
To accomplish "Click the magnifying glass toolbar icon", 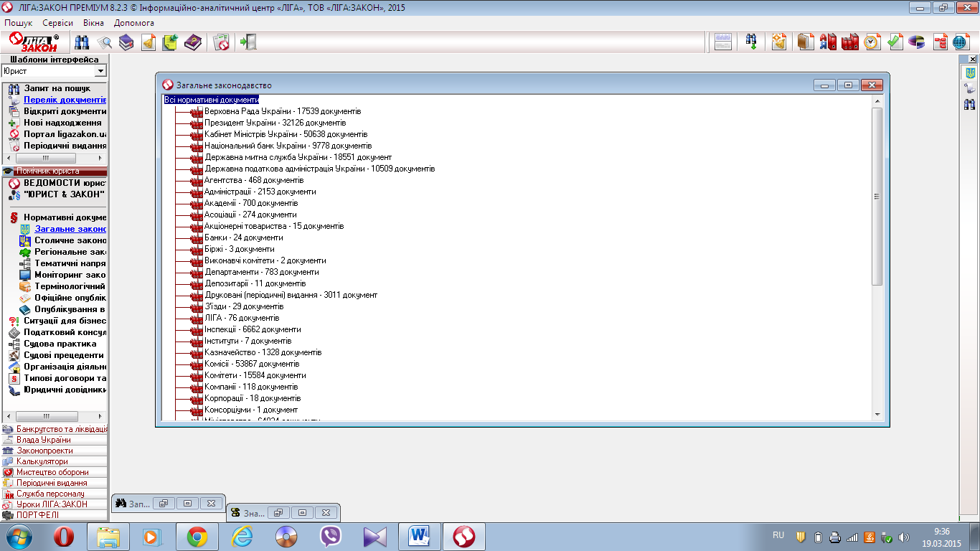I will click(x=105, y=42).
